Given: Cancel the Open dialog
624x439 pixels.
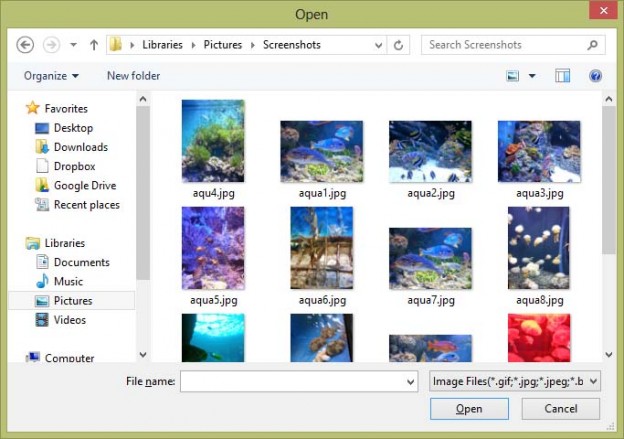Looking at the screenshot, I should pos(560,409).
